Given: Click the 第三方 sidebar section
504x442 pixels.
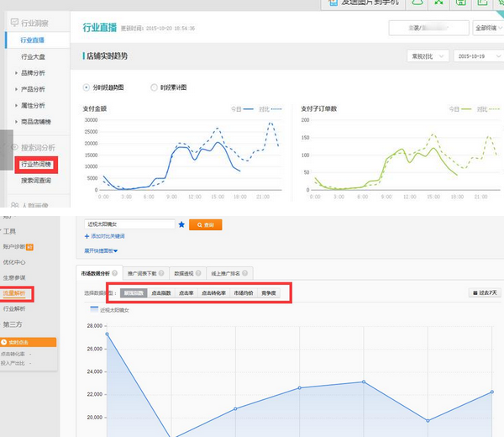Looking at the screenshot, I should [13, 324].
